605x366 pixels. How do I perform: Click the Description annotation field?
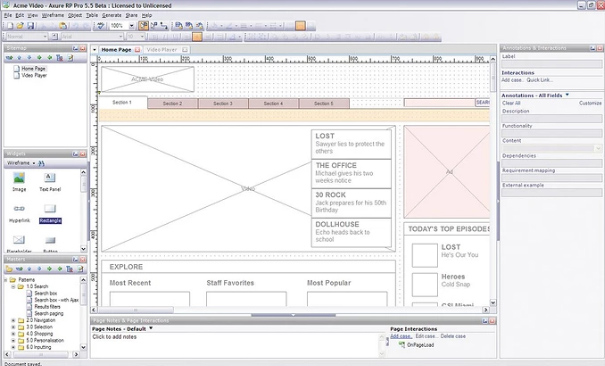[551, 118]
